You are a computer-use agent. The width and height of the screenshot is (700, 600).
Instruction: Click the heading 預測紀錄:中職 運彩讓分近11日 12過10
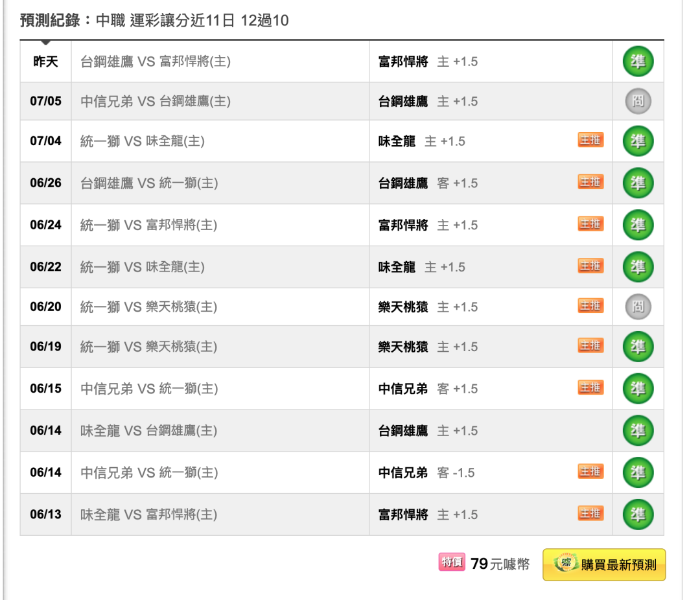pyautogui.click(x=154, y=21)
